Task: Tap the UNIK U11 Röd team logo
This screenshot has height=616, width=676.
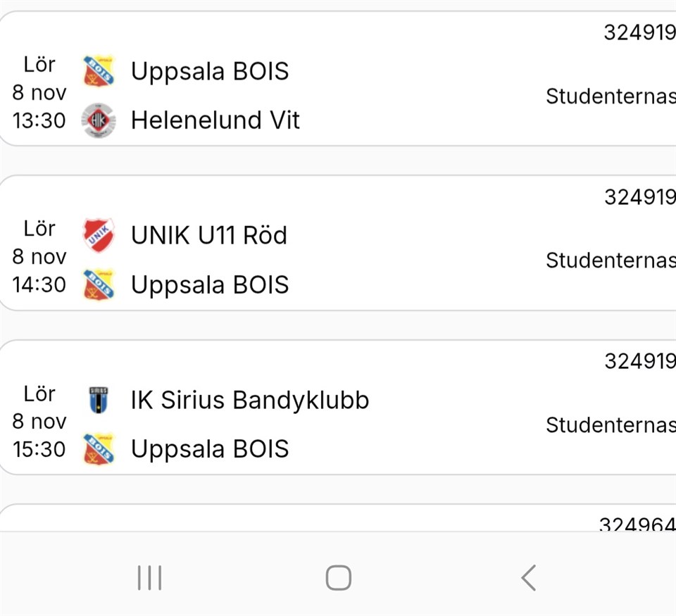Action: tap(98, 235)
